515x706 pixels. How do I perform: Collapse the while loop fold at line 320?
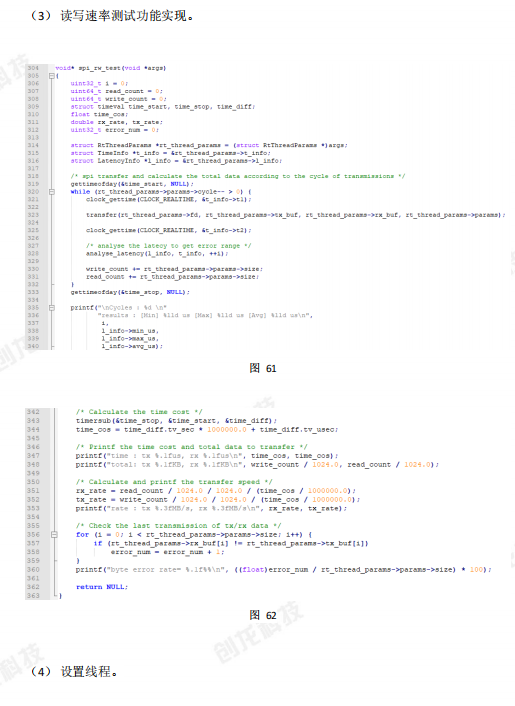(52, 191)
